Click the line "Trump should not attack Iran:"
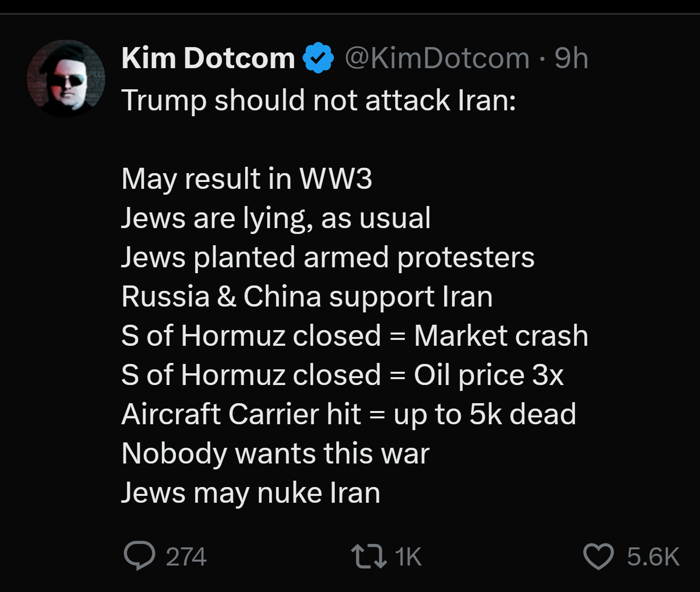 click(x=319, y=100)
